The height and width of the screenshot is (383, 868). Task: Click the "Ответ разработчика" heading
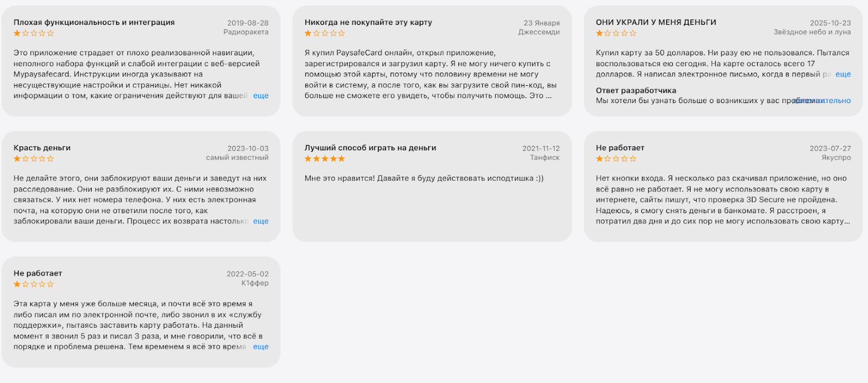[636, 91]
